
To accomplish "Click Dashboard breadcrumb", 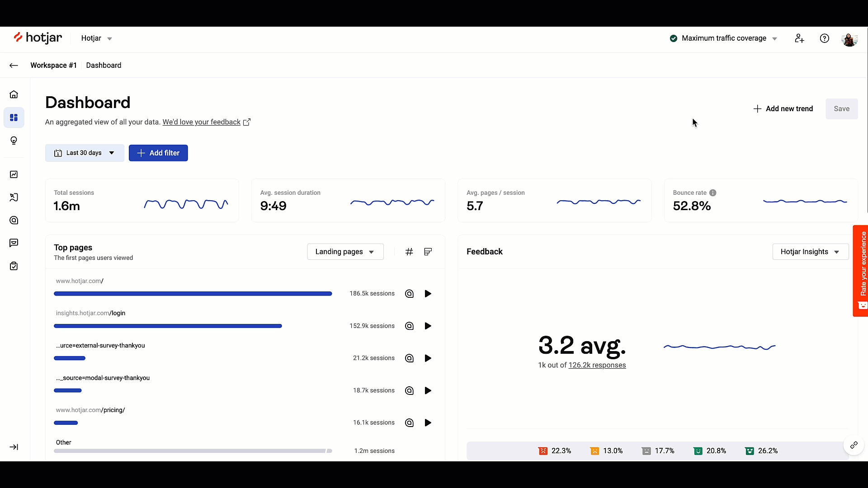I will point(104,66).
